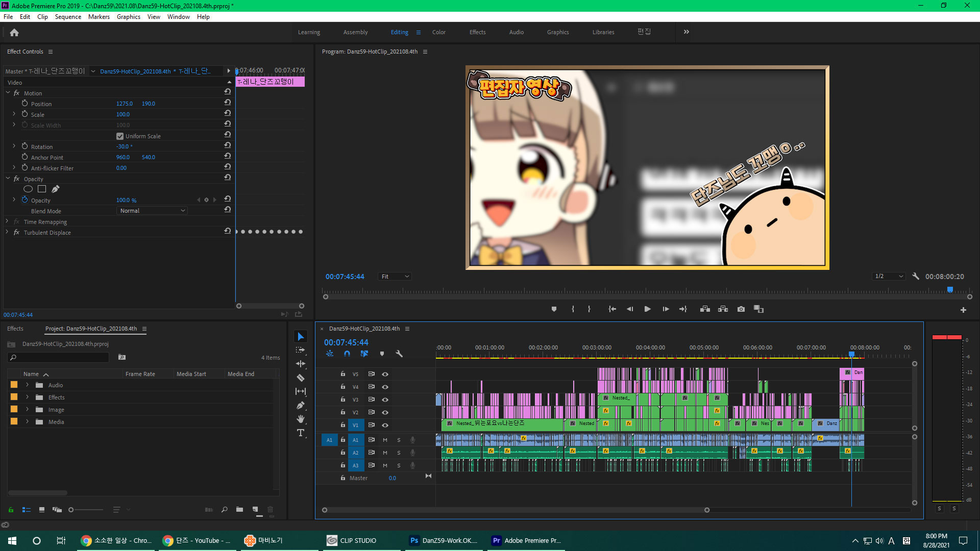Open the Markers menu
The width and height of the screenshot is (980, 551).
pyautogui.click(x=99, y=17)
